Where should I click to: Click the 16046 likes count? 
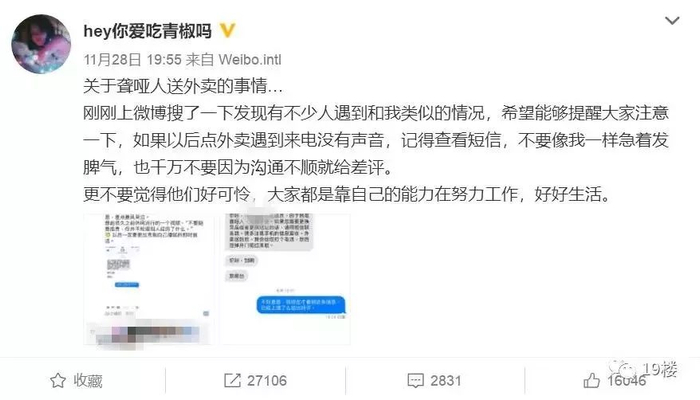click(x=626, y=381)
